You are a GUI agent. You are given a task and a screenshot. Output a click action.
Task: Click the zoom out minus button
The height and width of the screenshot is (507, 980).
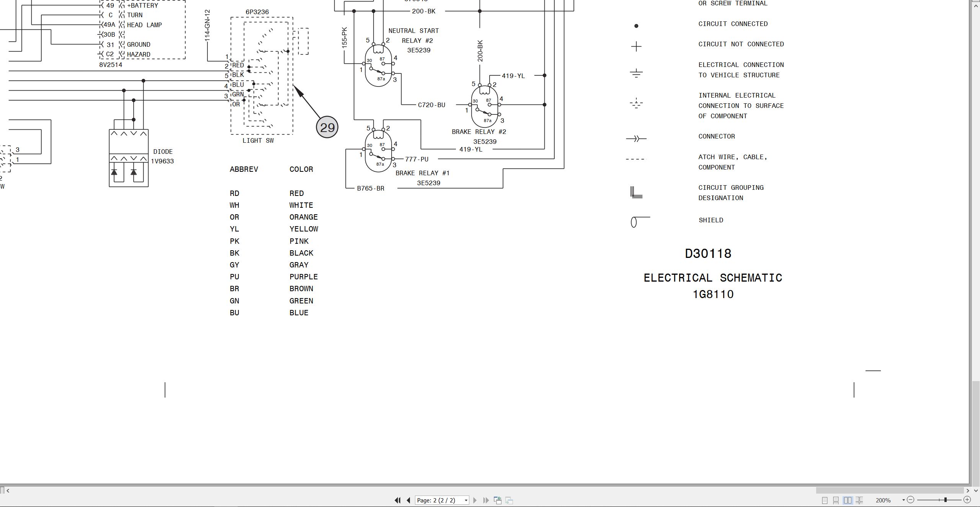[x=911, y=500]
